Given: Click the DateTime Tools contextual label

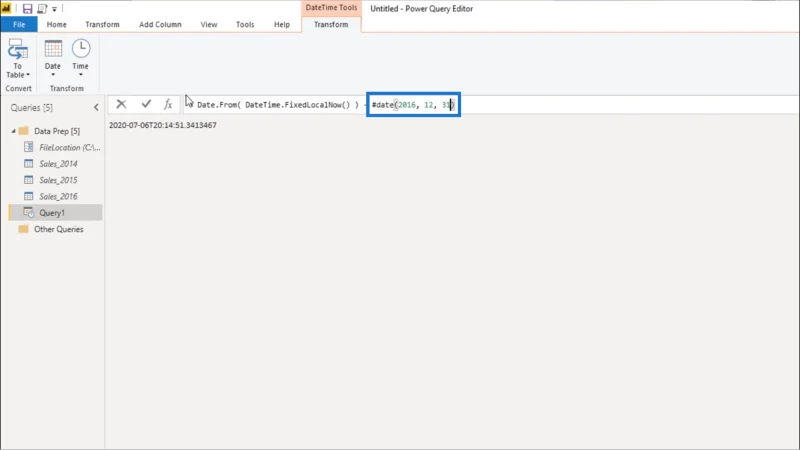Looking at the screenshot, I should 331,8.
